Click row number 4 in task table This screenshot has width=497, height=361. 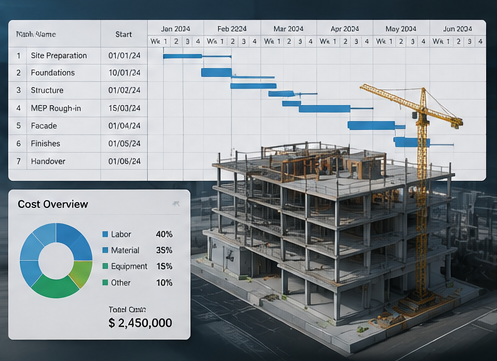click(19, 108)
